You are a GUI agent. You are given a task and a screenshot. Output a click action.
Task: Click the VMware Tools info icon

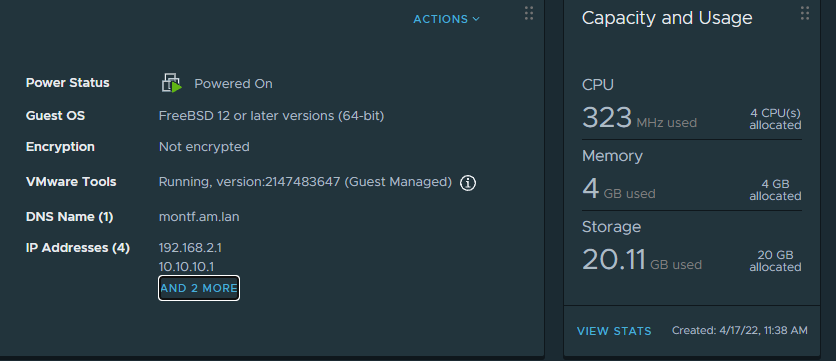[x=468, y=183]
